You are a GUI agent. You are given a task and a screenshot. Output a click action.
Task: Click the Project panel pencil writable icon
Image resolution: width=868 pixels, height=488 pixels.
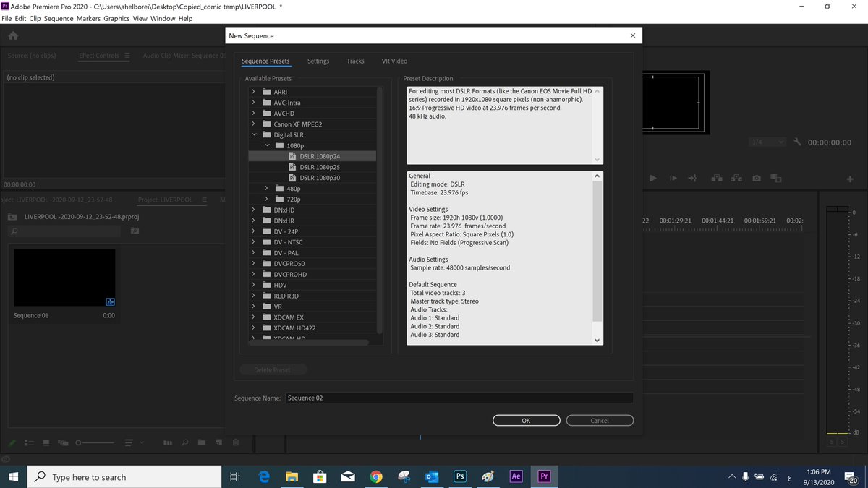pyautogui.click(x=13, y=442)
